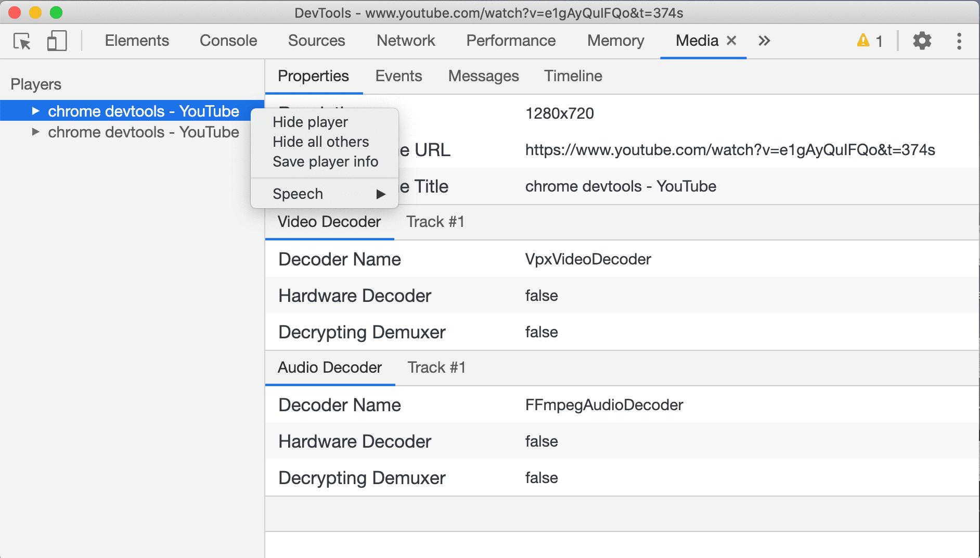This screenshot has width=980, height=558.
Task: Switch to the Timeline tab
Action: 572,76
